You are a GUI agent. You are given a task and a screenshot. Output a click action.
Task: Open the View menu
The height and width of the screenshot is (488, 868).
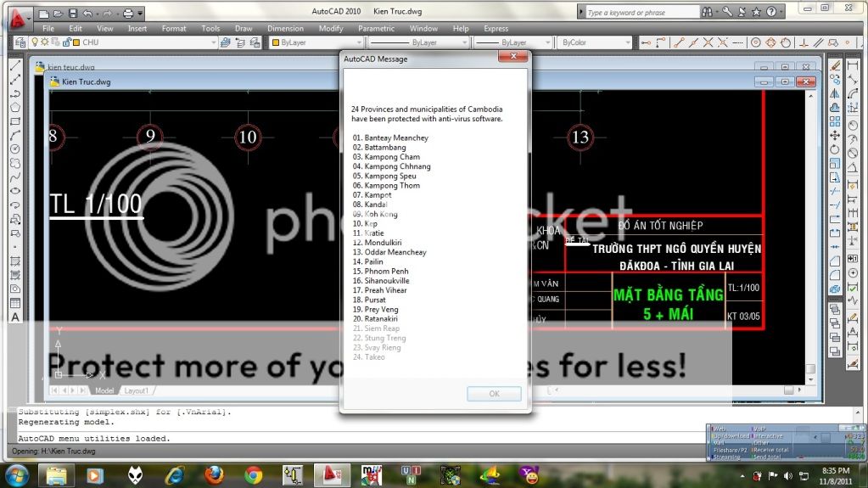pyautogui.click(x=104, y=28)
